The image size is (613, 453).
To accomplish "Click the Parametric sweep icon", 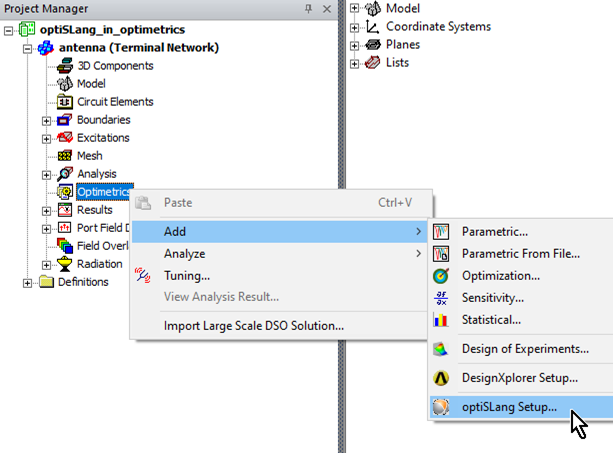I will 441,232.
